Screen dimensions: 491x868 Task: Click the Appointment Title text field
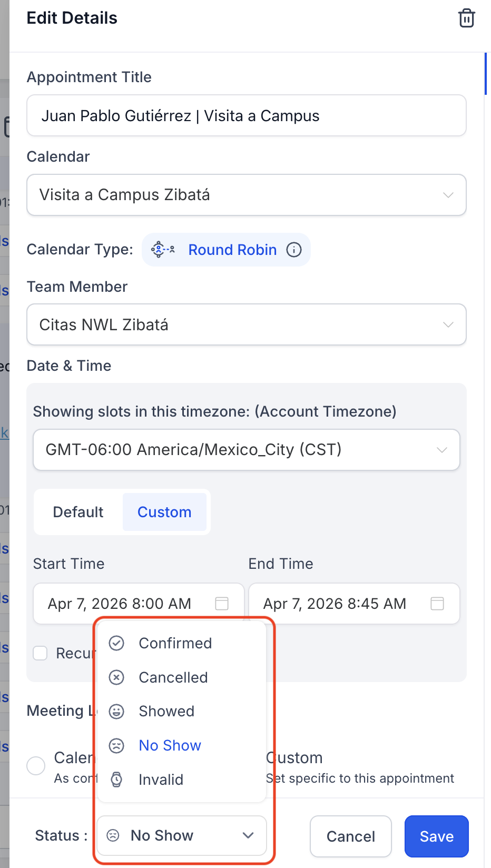coord(247,115)
